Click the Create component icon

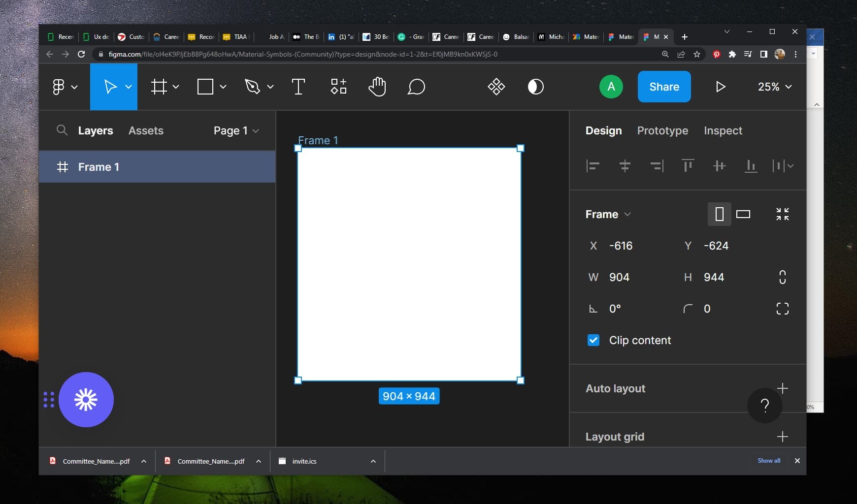pyautogui.click(x=496, y=87)
